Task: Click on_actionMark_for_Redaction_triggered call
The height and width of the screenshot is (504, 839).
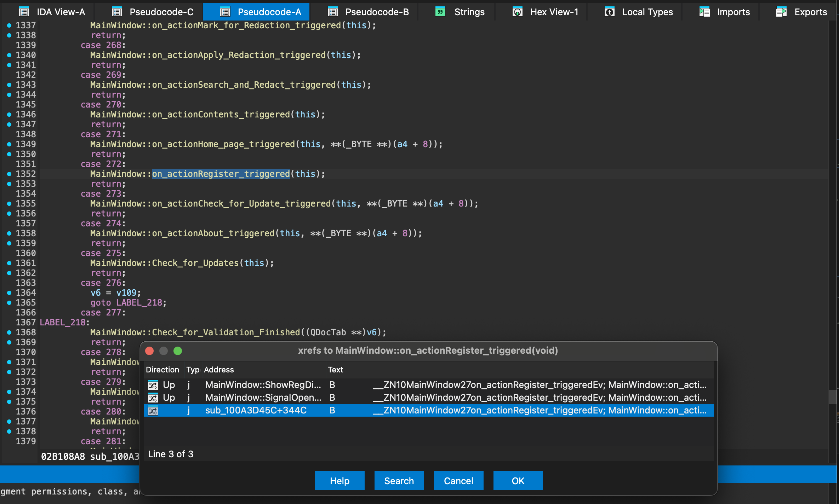Action: [246, 25]
